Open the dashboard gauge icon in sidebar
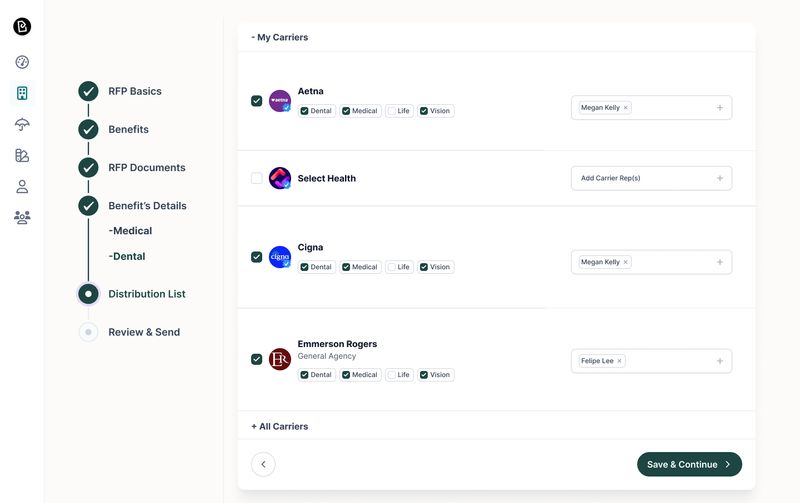800x503 pixels. tap(22, 62)
